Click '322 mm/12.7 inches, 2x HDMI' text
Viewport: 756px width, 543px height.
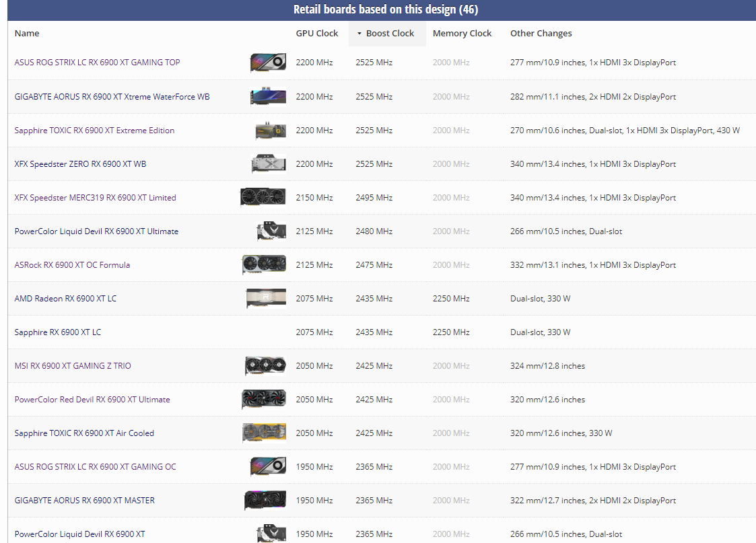click(593, 501)
